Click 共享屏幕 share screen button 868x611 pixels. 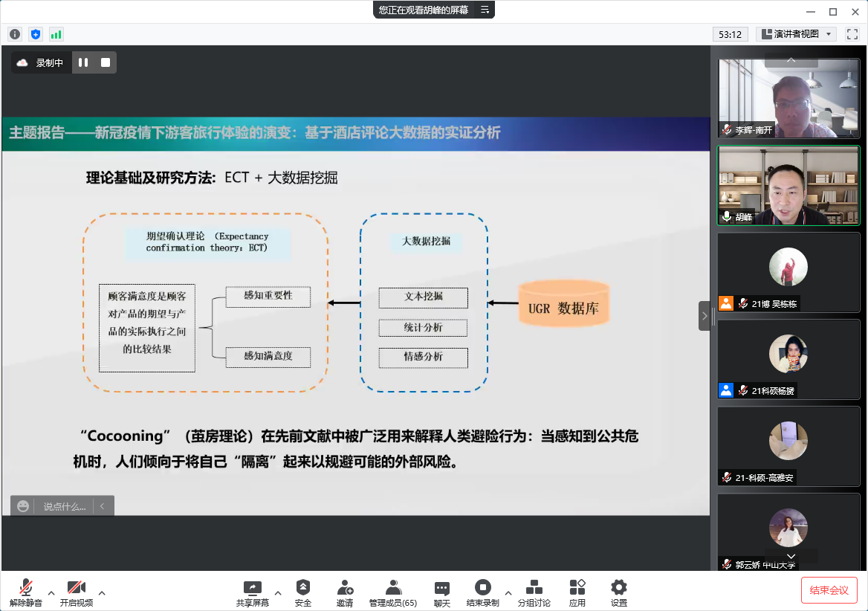click(x=253, y=592)
